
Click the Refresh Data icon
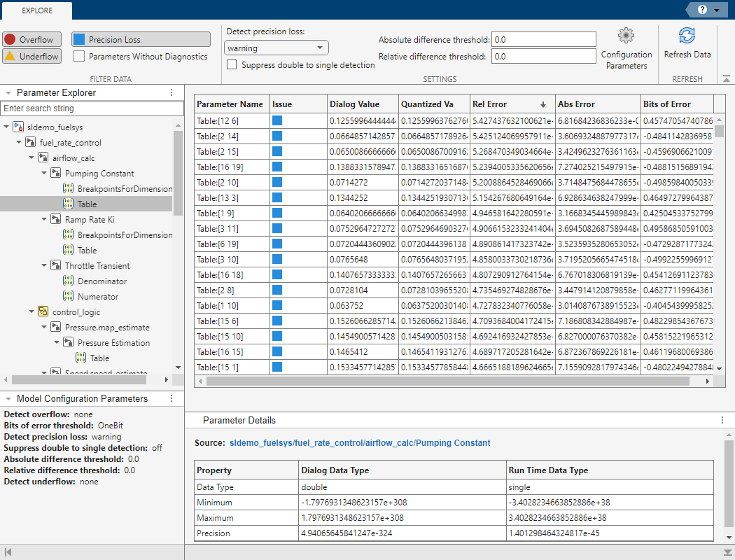click(x=687, y=36)
